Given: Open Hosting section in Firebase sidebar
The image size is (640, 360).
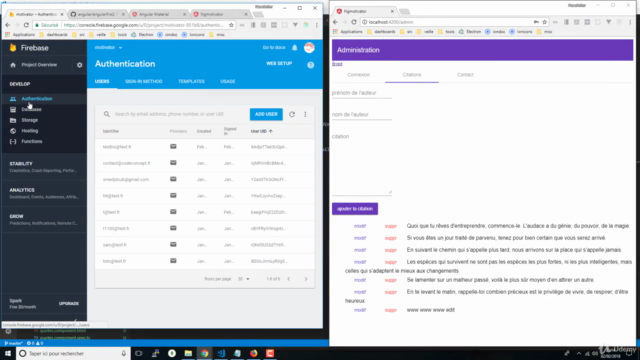Looking at the screenshot, I should click(x=29, y=131).
